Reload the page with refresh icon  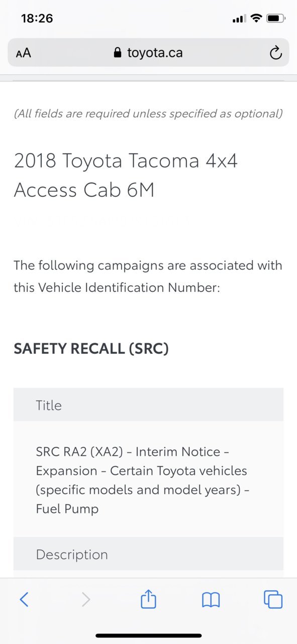pyautogui.click(x=275, y=53)
